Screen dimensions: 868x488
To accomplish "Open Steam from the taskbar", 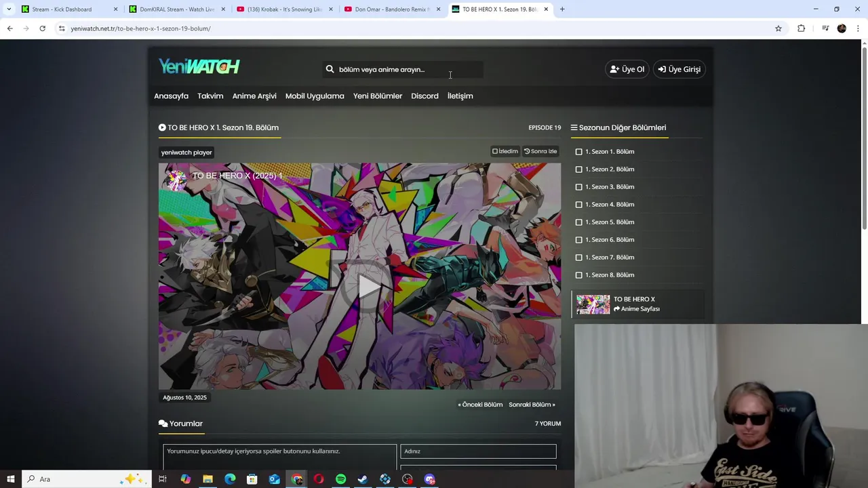I will (363, 479).
